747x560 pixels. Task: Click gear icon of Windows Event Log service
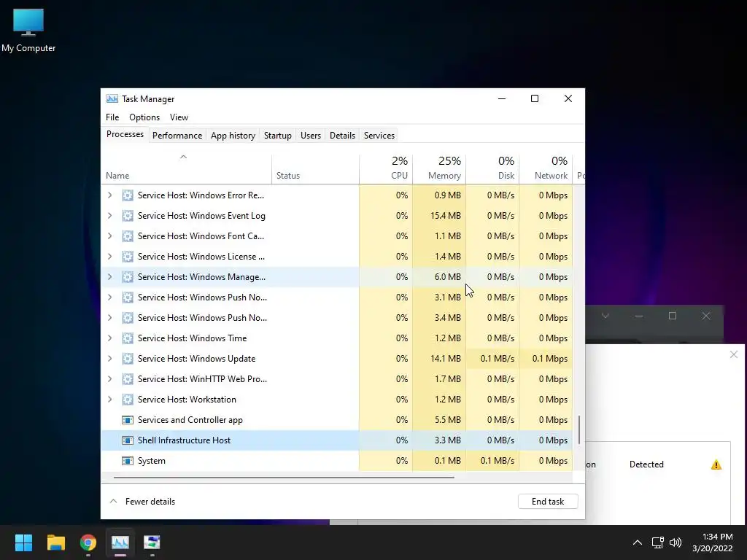click(x=127, y=216)
